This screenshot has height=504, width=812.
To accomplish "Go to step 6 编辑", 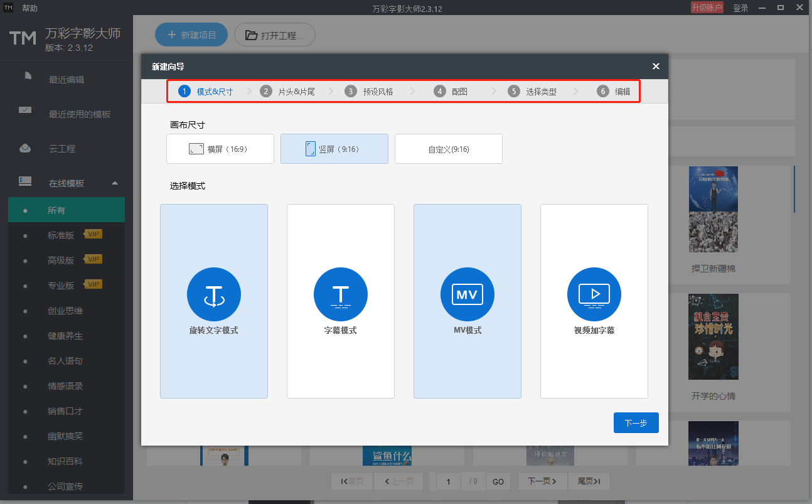I will (614, 92).
